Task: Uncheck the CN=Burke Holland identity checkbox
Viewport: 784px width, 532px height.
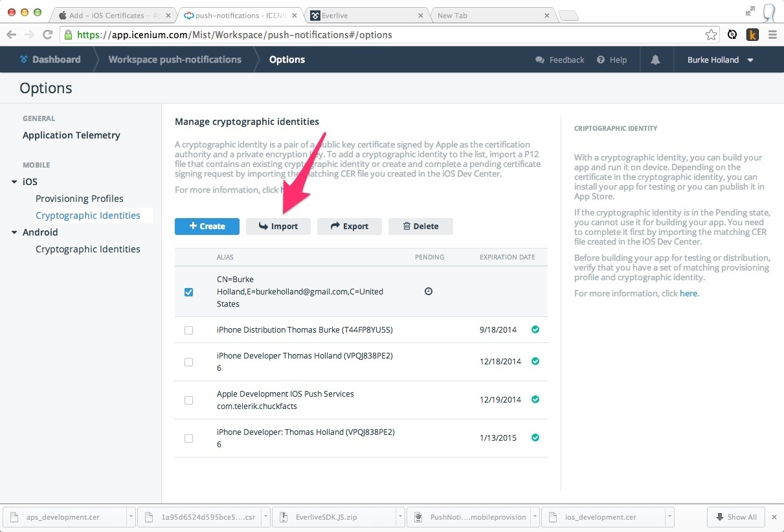Action: [x=188, y=292]
